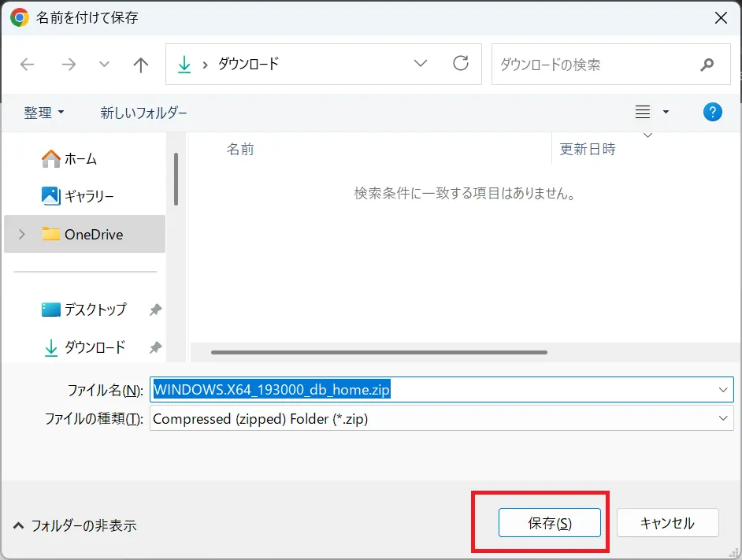Click the デスクトップ monitor icon
Viewport: 742px width, 560px height.
click(x=50, y=310)
